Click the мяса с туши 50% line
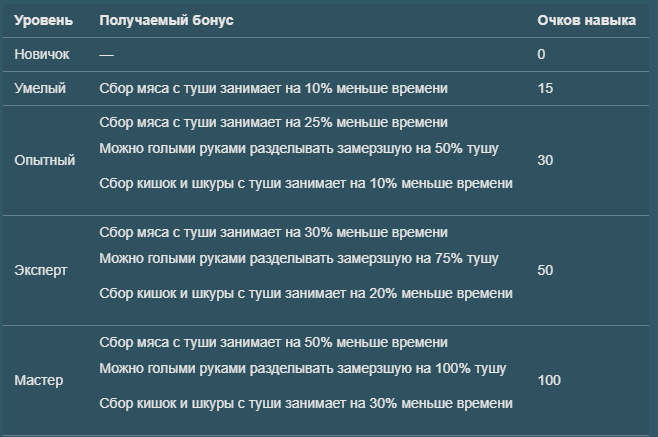Viewport: 658px width, 437px height. click(x=273, y=342)
